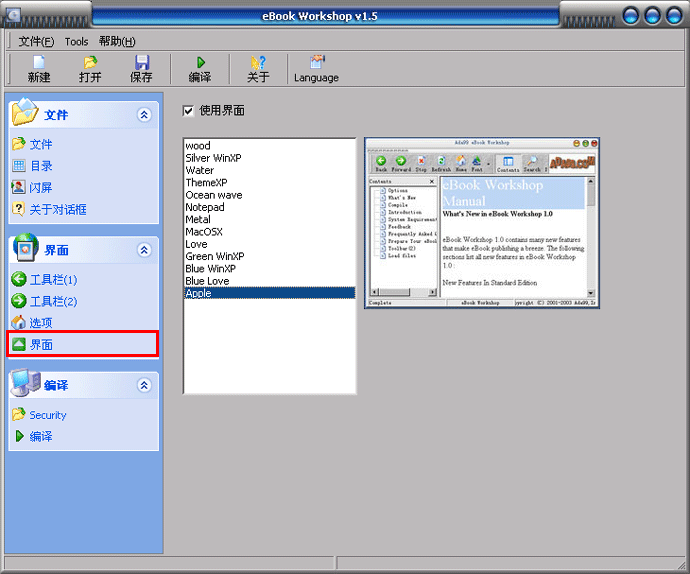Image resolution: width=690 pixels, height=574 pixels.
Task: Open the Language toolbar icon
Action: [x=316, y=63]
